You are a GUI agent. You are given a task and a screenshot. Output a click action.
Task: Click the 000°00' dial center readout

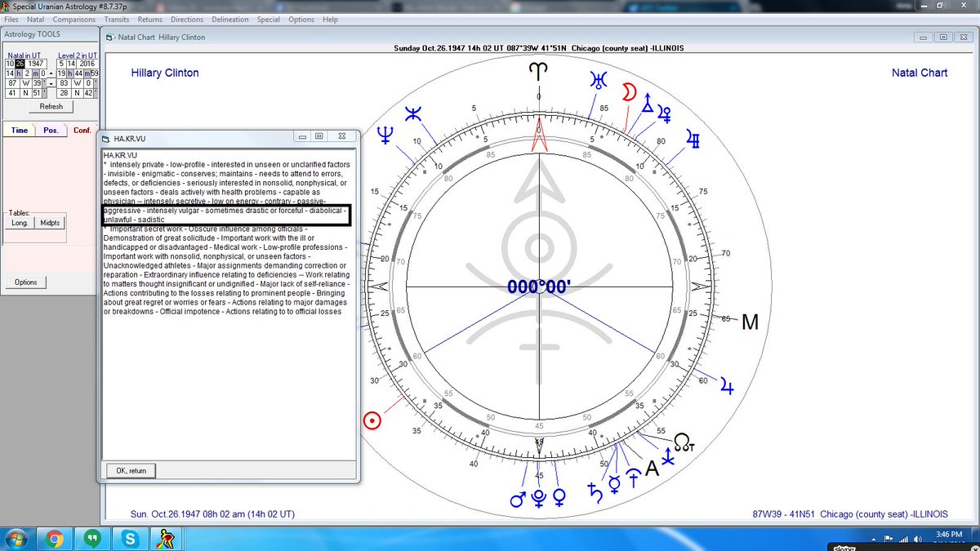click(538, 287)
